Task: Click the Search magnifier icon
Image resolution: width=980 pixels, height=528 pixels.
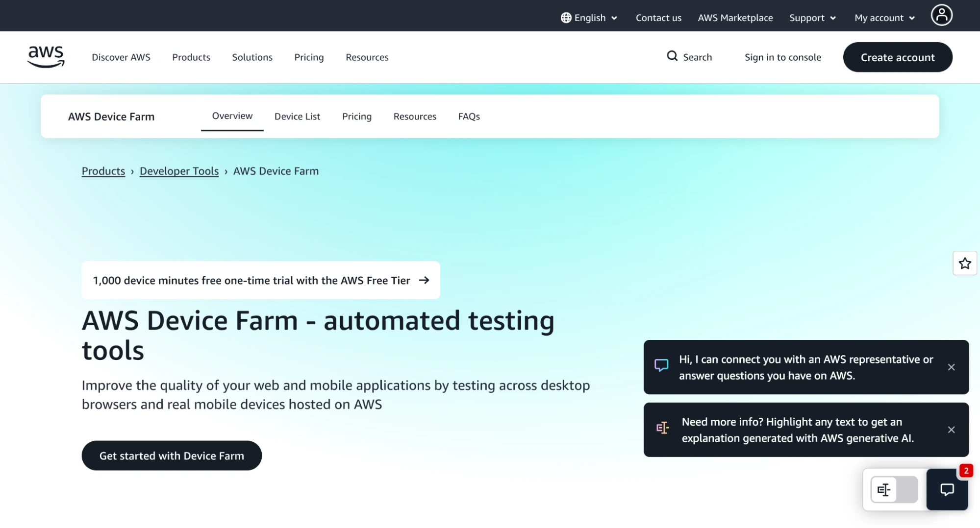Action: pos(672,56)
